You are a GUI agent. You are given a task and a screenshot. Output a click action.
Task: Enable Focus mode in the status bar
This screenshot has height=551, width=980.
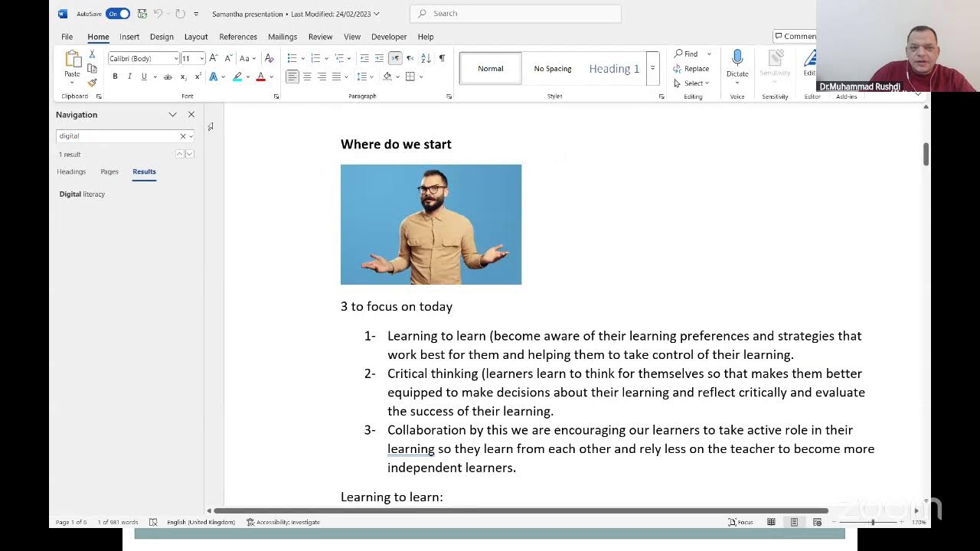740,522
